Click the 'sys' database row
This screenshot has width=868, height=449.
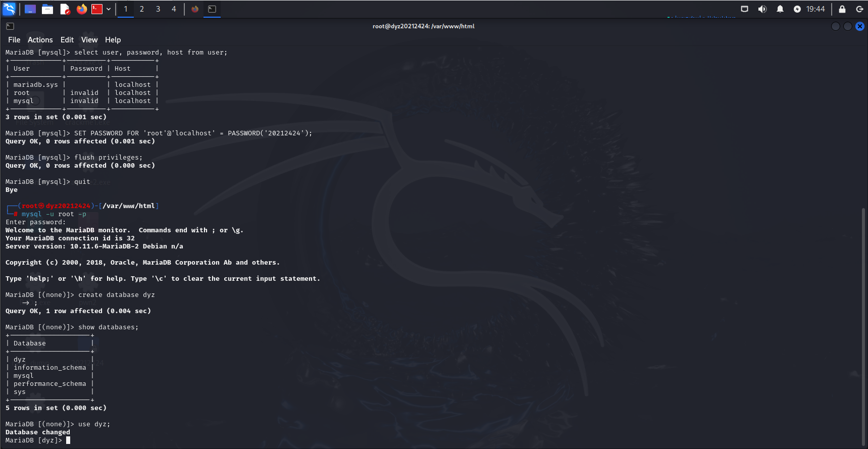click(x=50, y=392)
